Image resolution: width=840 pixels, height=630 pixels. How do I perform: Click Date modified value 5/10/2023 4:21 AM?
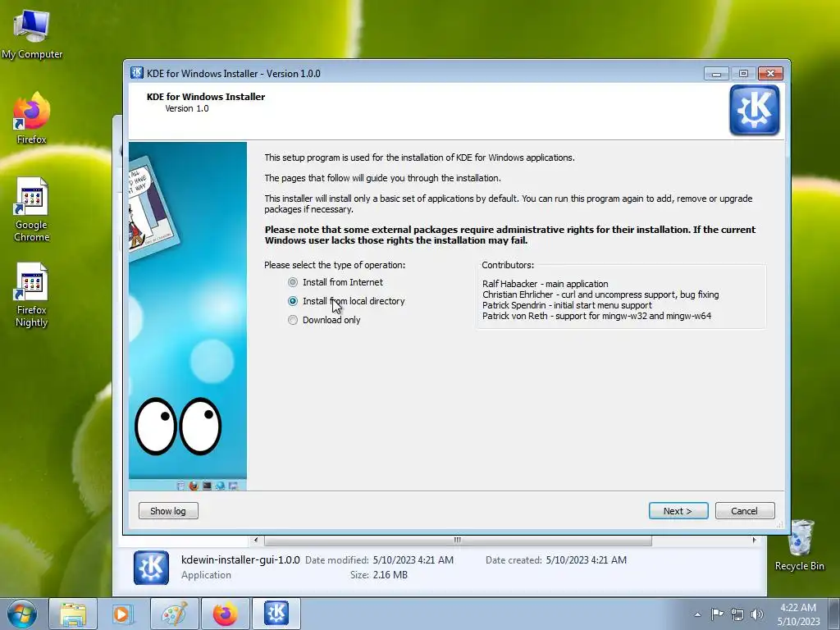click(x=413, y=559)
